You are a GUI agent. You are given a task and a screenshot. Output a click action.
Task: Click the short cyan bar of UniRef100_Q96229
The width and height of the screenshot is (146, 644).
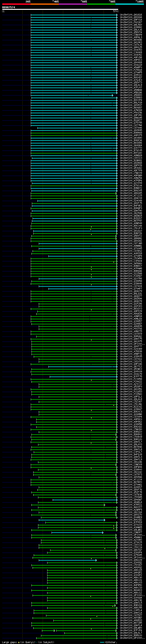pyautogui.click(x=68, y=560)
